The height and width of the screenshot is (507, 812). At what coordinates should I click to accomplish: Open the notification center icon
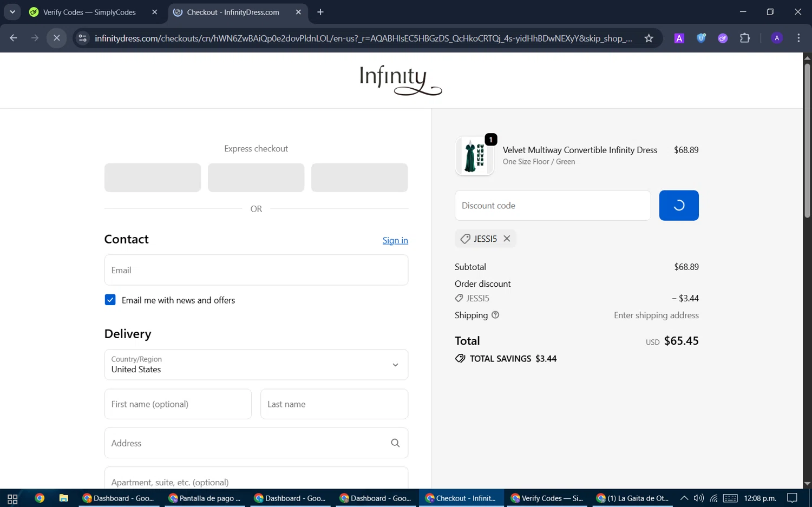(793, 498)
